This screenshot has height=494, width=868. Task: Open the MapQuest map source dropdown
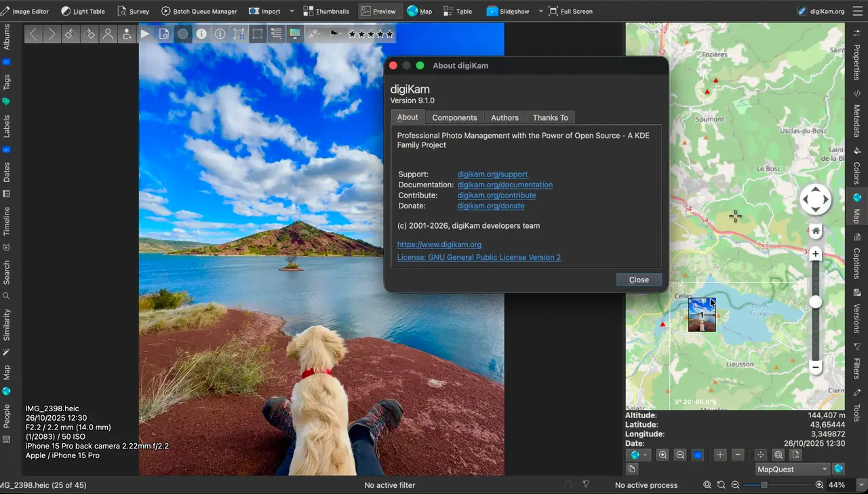coord(793,469)
